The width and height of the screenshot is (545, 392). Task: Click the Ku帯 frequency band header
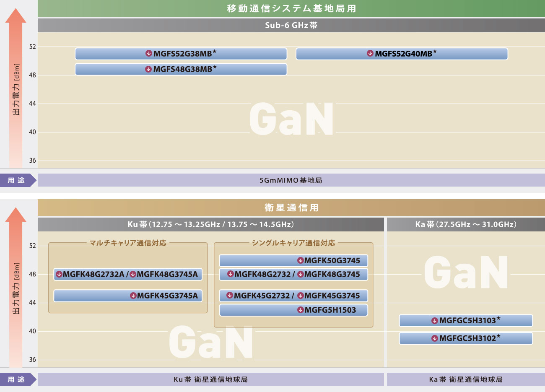(x=210, y=224)
